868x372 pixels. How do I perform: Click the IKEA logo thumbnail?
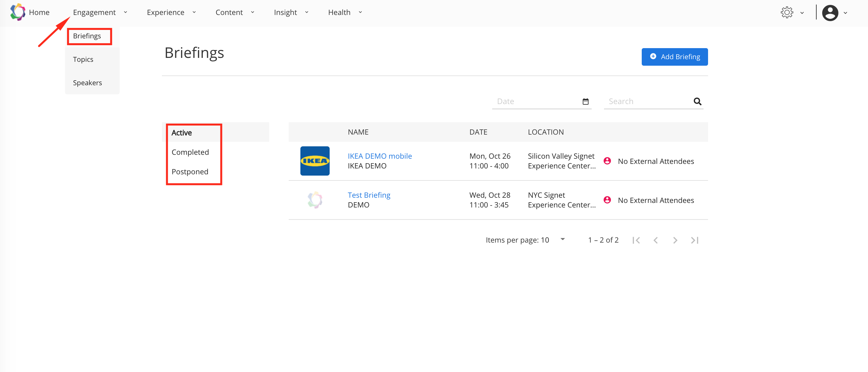[315, 161]
